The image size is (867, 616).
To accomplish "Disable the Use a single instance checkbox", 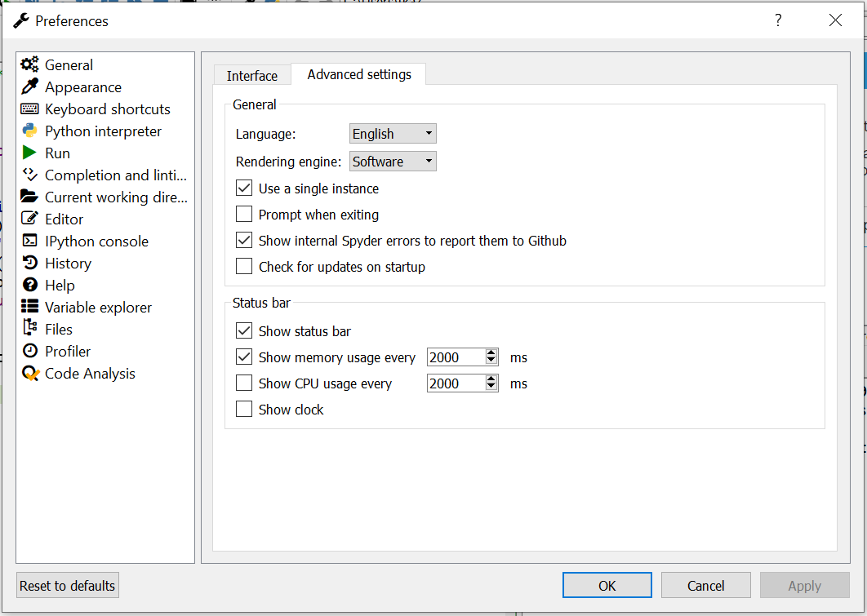I will click(244, 188).
